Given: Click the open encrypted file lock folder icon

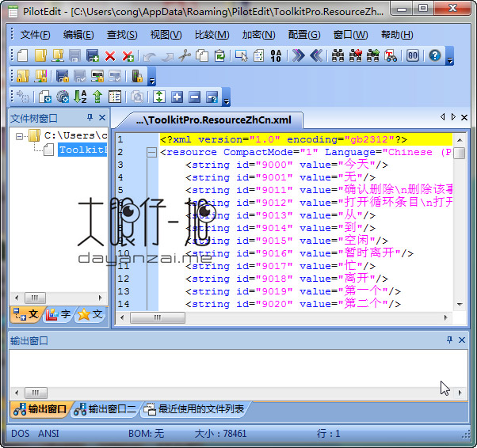Looking at the screenshot, I should point(23,76).
